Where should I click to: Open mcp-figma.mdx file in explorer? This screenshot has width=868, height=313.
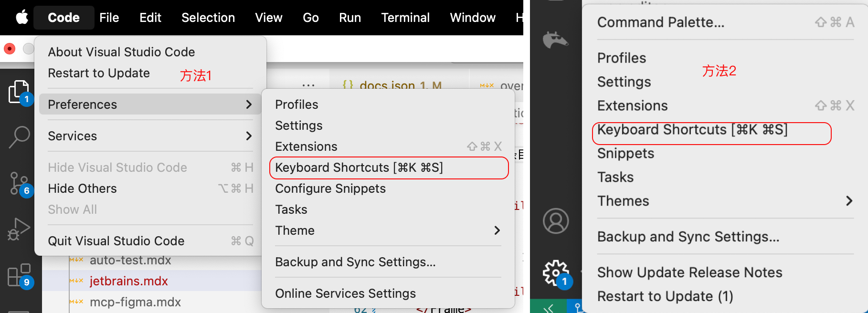click(x=135, y=302)
